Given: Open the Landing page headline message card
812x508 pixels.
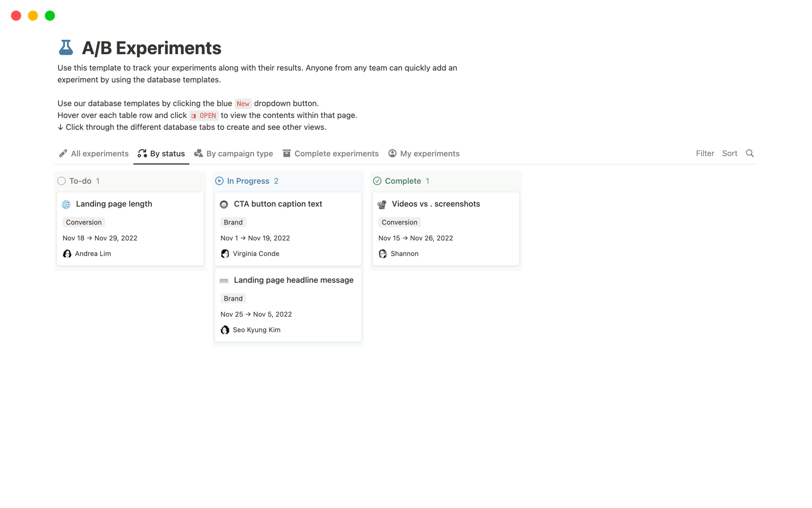Looking at the screenshot, I should (x=294, y=280).
